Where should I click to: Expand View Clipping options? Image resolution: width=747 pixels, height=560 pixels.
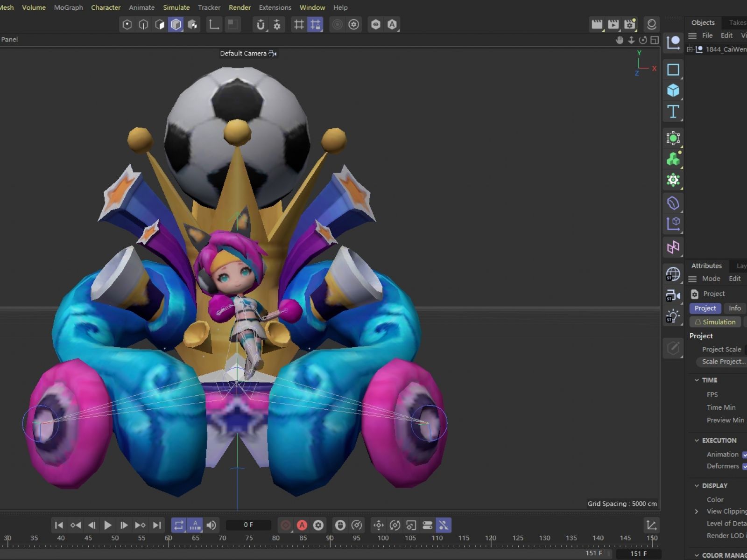click(697, 511)
